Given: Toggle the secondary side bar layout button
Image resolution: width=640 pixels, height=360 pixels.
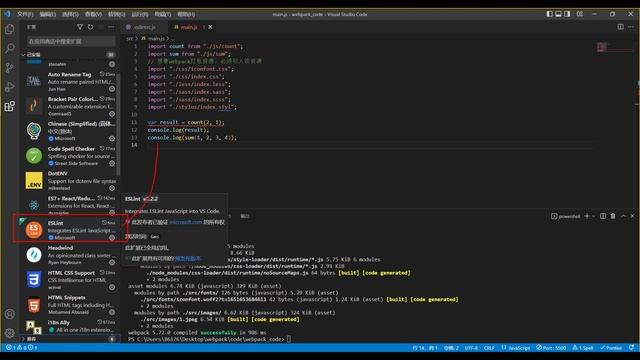Looking at the screenshot, I should [567, 14].
